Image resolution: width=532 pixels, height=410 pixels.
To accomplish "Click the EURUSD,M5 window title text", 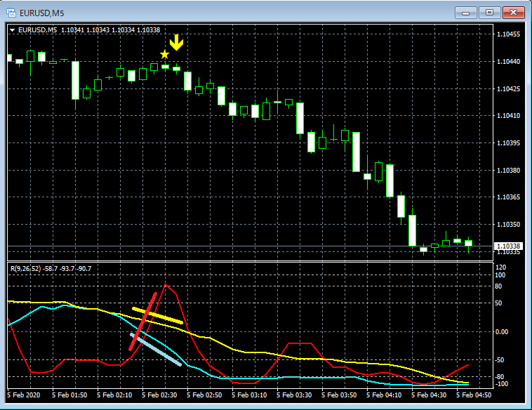I will click(x=41, y=13).
